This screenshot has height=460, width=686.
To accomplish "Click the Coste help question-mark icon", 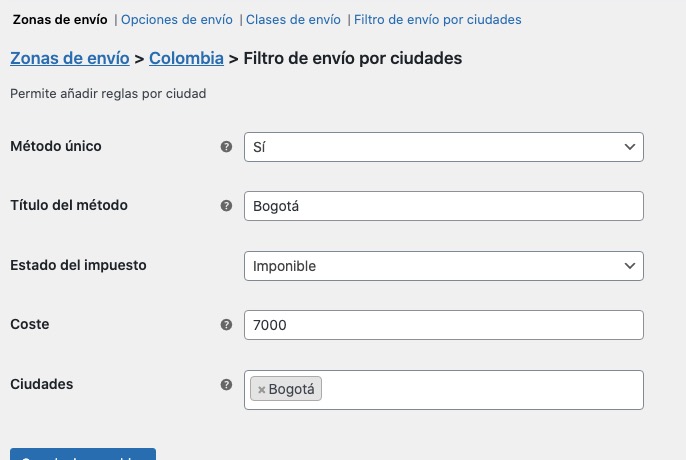I will [x=226, y=325].
